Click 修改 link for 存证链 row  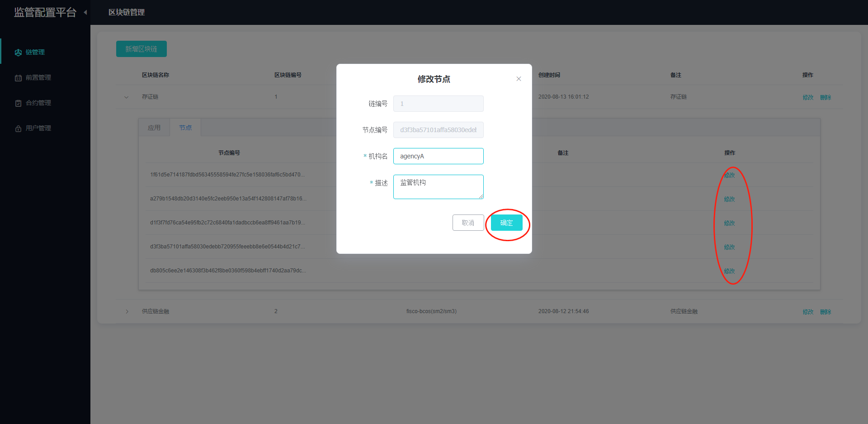808,97
